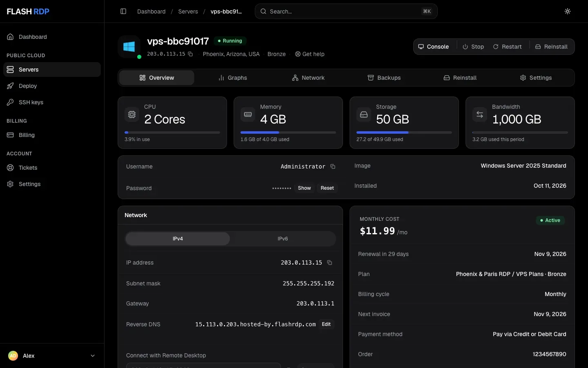Image resolution: width=588 pixels, height=368 pixels.
Task: Focus the Search field
Action: tap(346, 11)
